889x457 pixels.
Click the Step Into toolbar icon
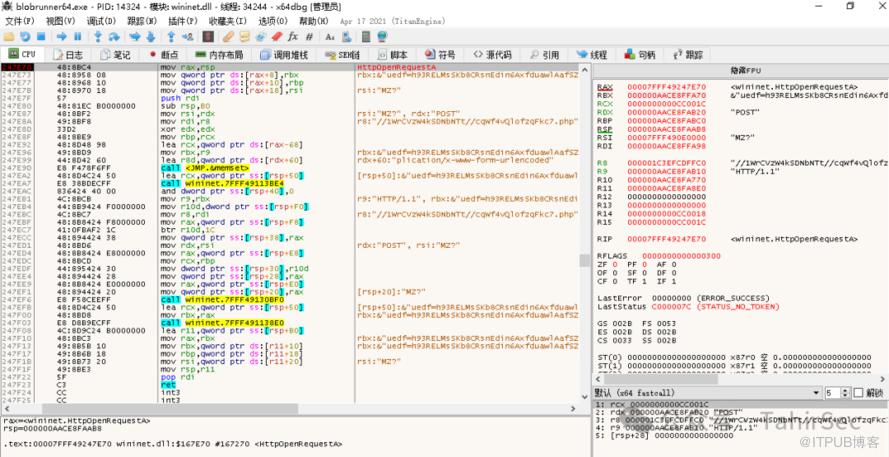coord(98,36)
